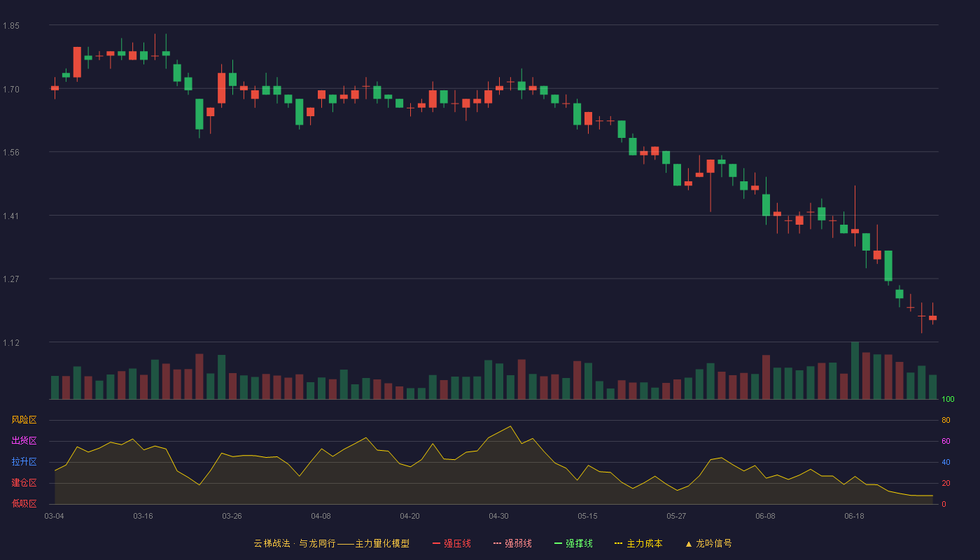Click the 06-18 date label
980x560 pixels.
854,516
